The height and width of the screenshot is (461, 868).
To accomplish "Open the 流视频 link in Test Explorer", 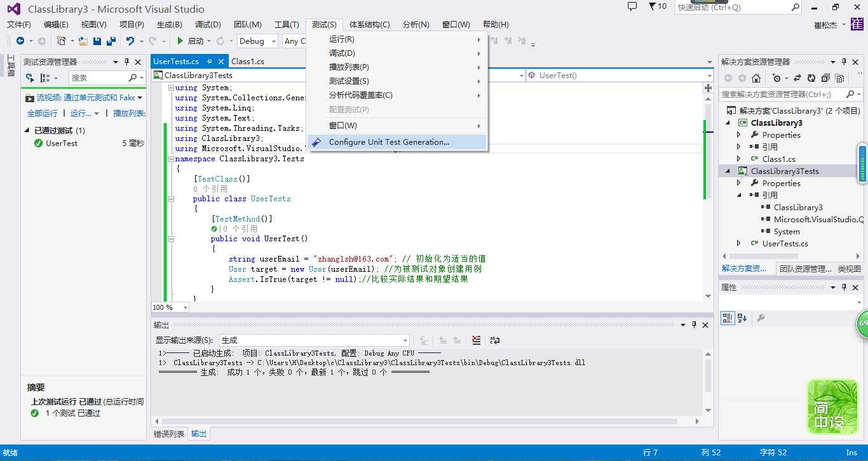I will coord(86,98).
